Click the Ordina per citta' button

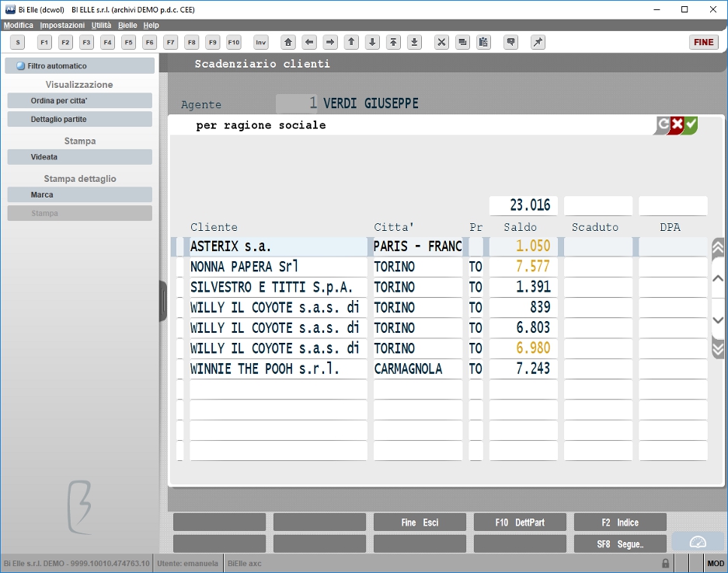point(80,100)
